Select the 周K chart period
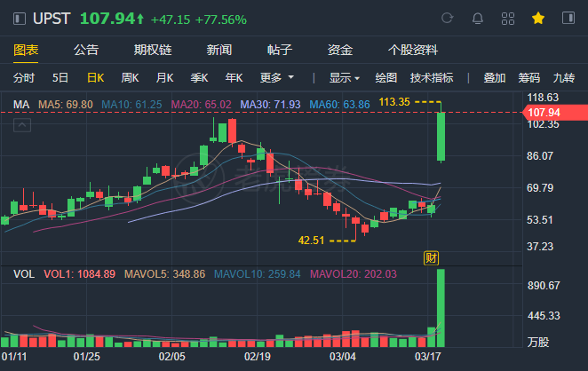Viewport: 588px width, 371px height. (130, 78)
